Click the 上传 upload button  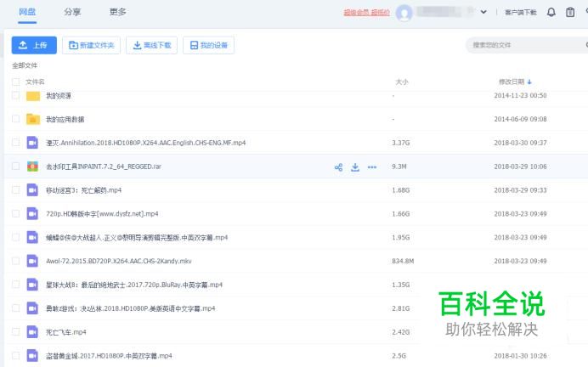[x=34, y=45]
